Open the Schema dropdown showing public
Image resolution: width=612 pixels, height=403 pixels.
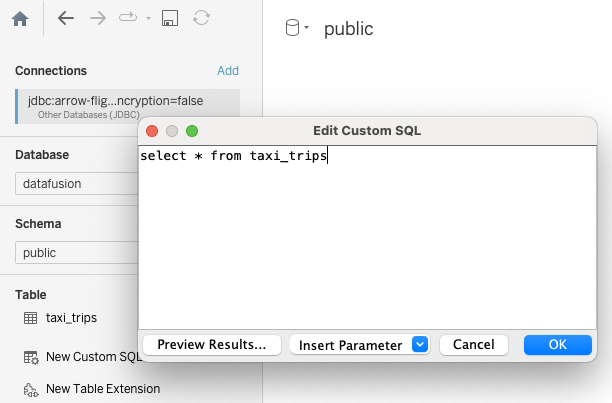click(x=75, y=253)
